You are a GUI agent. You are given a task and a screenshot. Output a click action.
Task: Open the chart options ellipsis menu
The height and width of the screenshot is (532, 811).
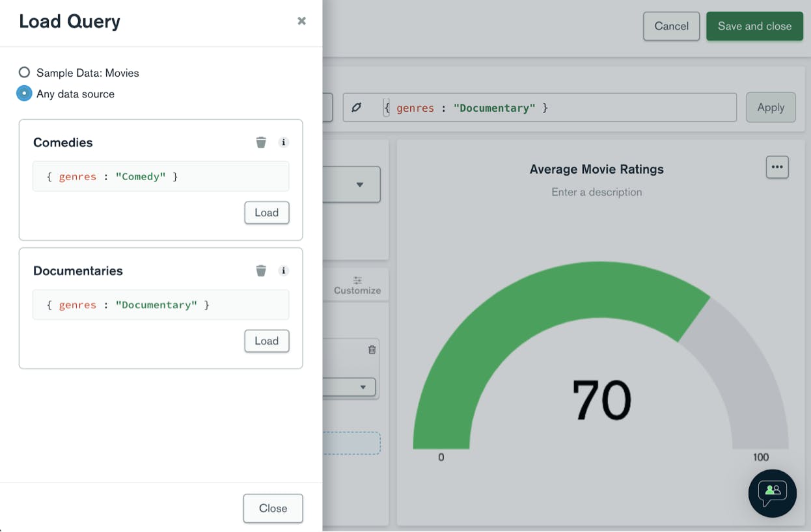pos(777,167)
